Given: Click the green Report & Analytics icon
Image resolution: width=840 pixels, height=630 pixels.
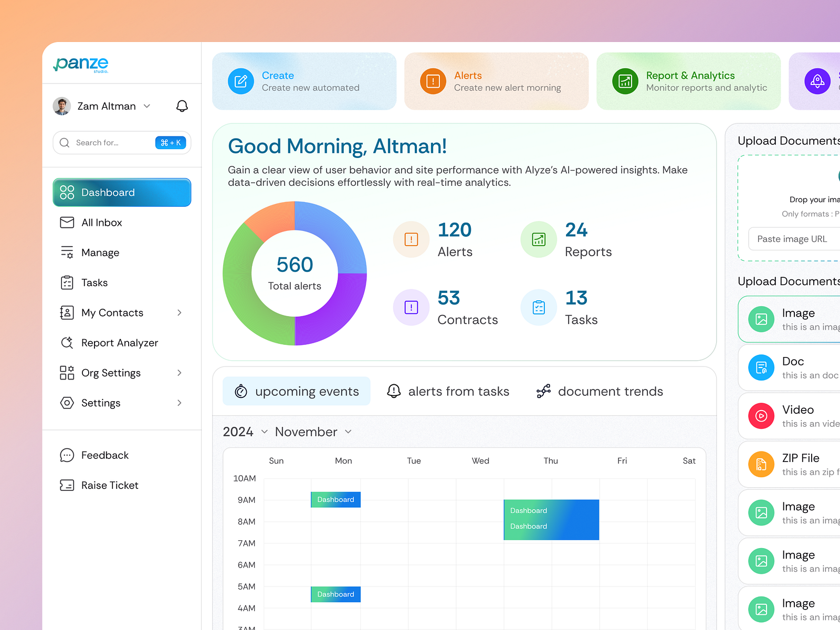Looking at the screenshot, I should coord(625,81).
